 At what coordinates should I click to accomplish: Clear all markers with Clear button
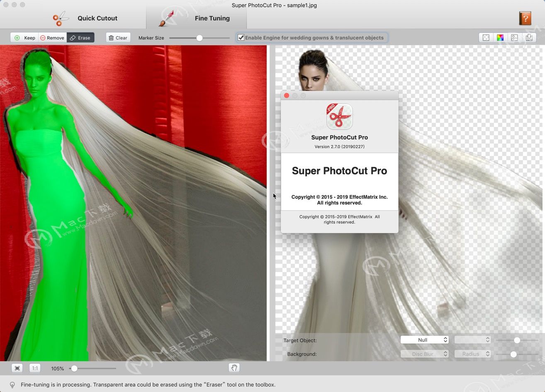[x=118, y=38]
